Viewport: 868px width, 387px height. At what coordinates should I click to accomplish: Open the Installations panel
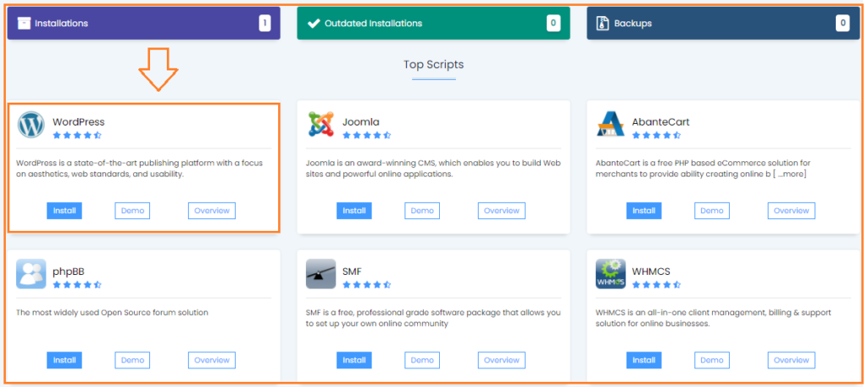coord(144,23)
